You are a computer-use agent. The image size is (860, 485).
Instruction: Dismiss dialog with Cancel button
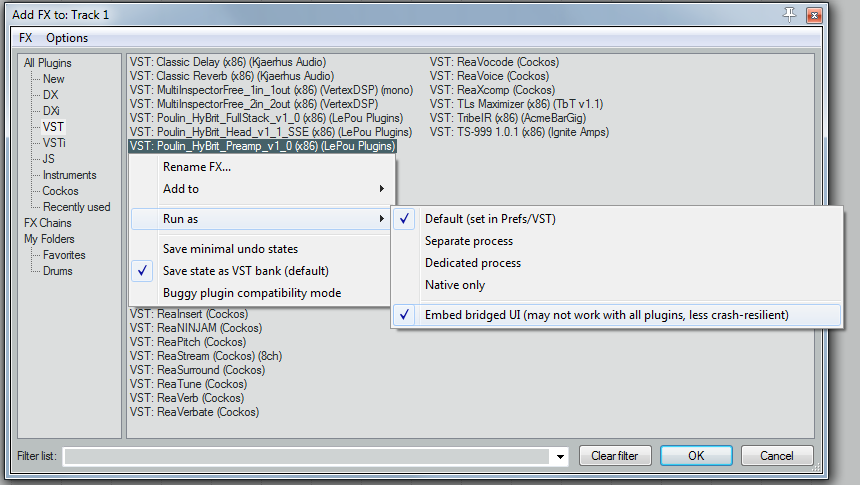777,456
